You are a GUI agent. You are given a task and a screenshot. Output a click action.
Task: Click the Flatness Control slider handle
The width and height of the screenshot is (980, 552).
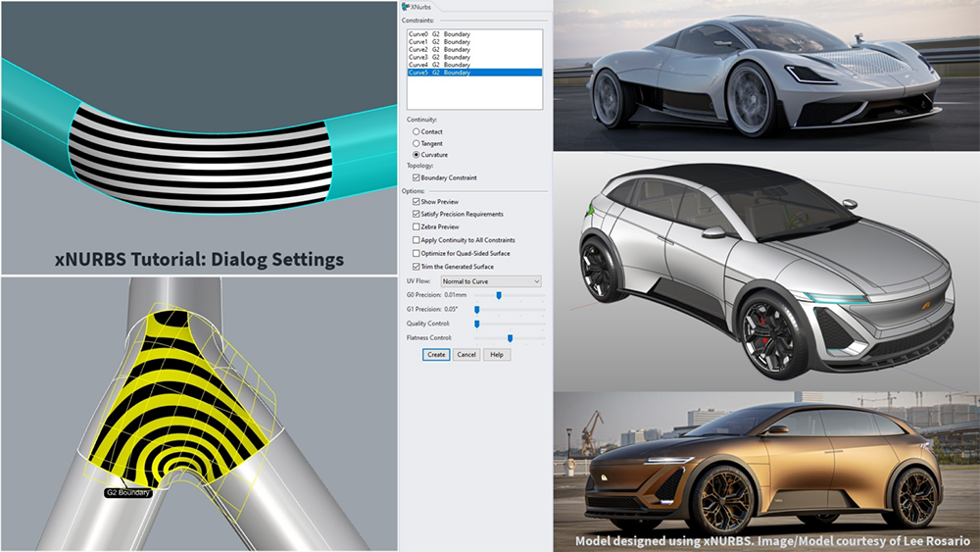pyautogui.click(x=510, y=338)
